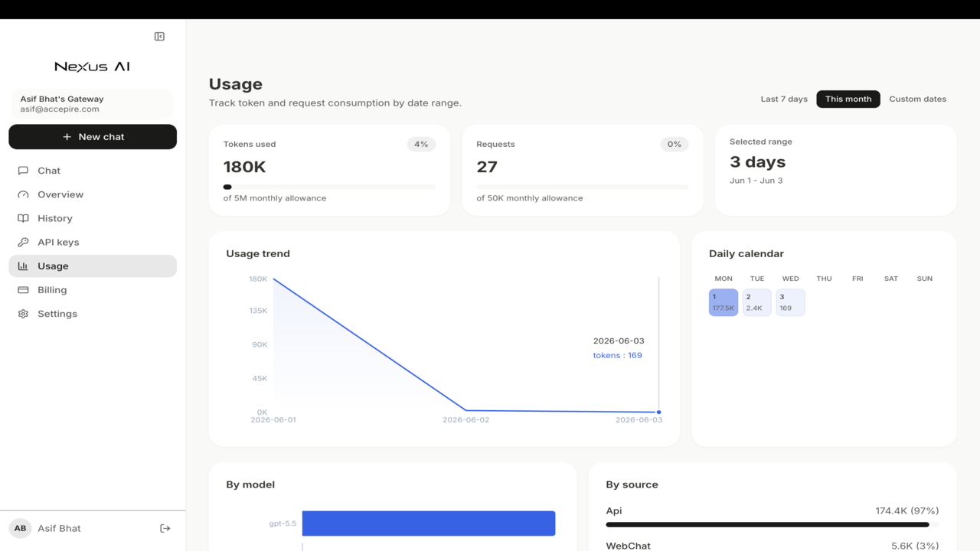The image size is (980, 551).
Task: Click the WebChat source label
Action: (x=628, y=546)
